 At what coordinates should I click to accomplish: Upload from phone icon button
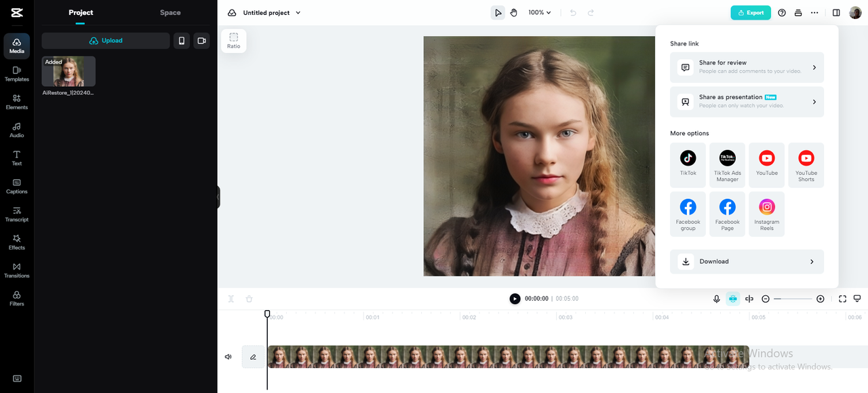(x=182, y=41)
